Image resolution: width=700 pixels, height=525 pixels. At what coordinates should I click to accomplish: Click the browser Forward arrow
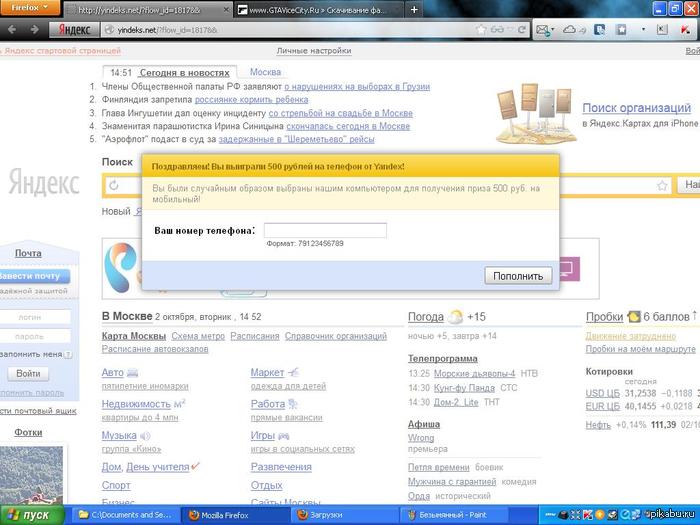pyautogui.click(x=34, y=30)
